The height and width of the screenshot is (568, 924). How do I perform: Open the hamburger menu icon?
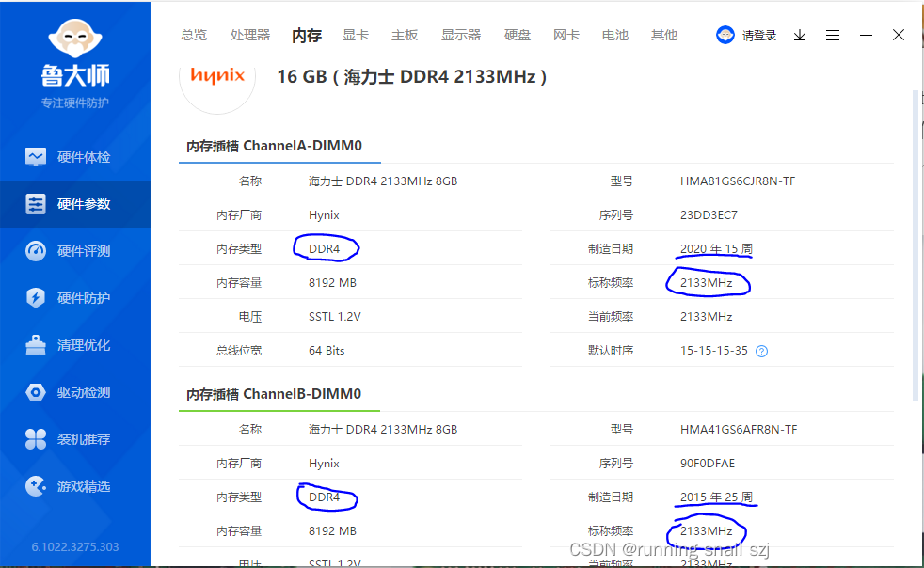(x=833, y=36)
